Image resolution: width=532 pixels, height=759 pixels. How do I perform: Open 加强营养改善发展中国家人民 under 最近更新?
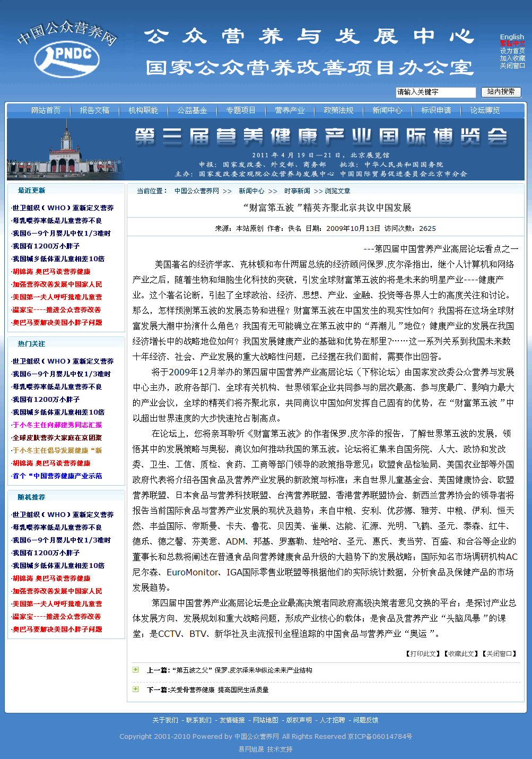coord(57,284)
